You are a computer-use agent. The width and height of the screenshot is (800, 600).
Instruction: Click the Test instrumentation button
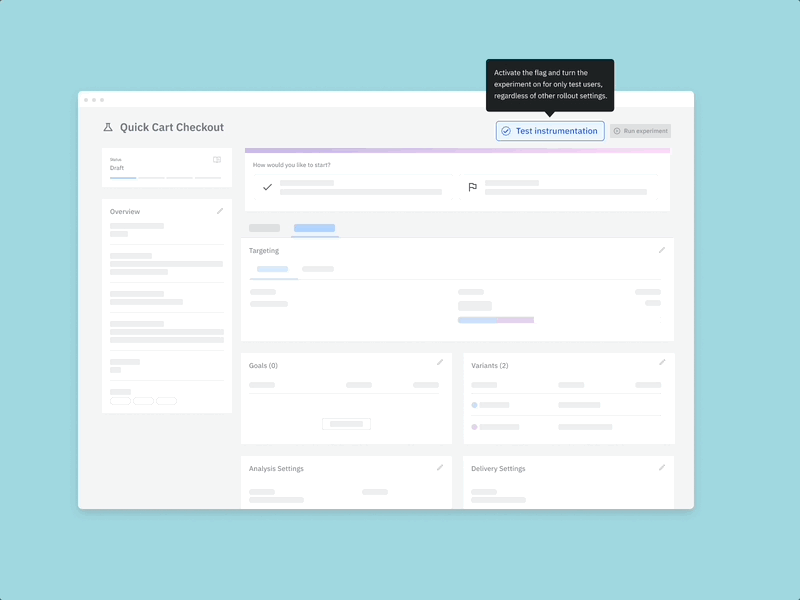pos(550,131)
